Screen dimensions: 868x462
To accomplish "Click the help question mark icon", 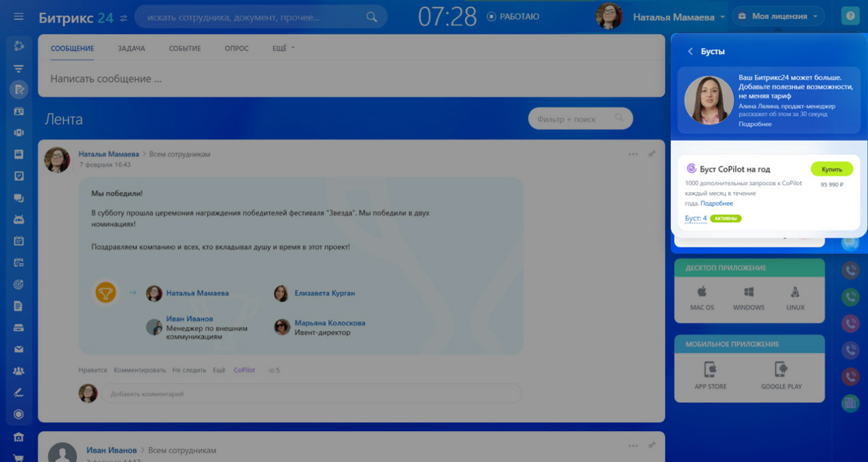I will click(850, 16).
